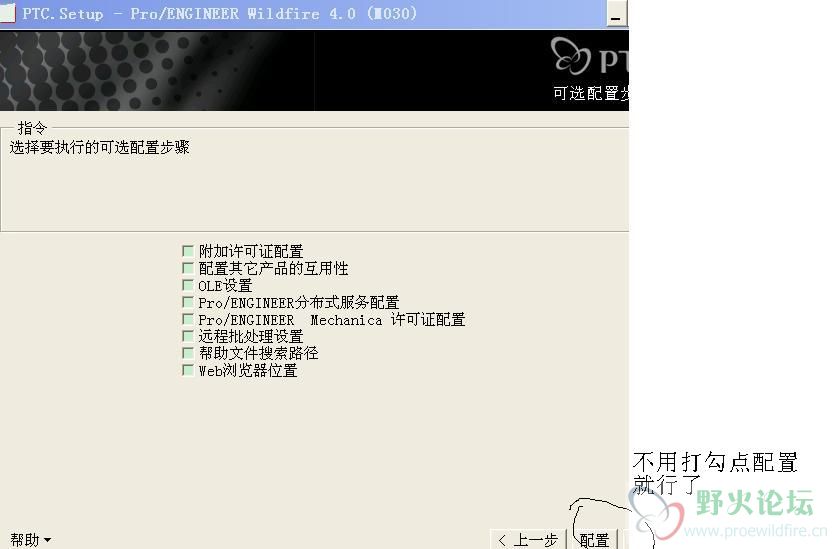Image resolution: width=837 pixels, height=549 pixels.
Task: Toggle the 远程批处理设置 checkbox
Action: pyautogui.click(x=188, y=336)
